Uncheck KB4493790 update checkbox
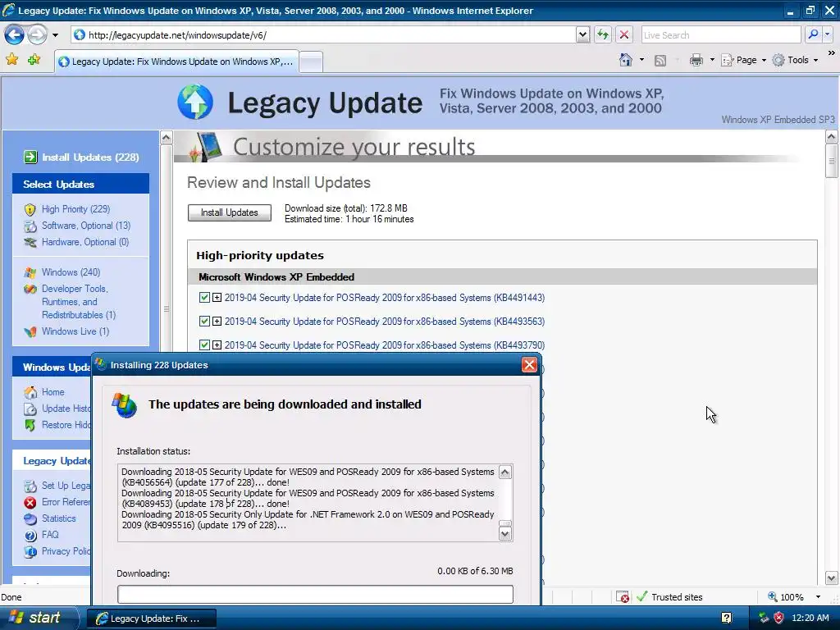This screenshot has height=630, width=840. click(204, 345)
